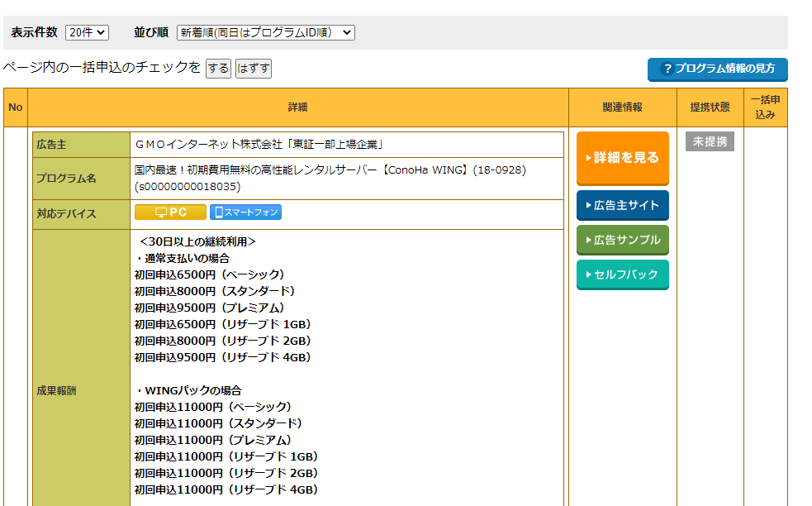Click the 成果報酬 row label
The width and height of the screenshot is (812, 506).
tap(56, 390)
